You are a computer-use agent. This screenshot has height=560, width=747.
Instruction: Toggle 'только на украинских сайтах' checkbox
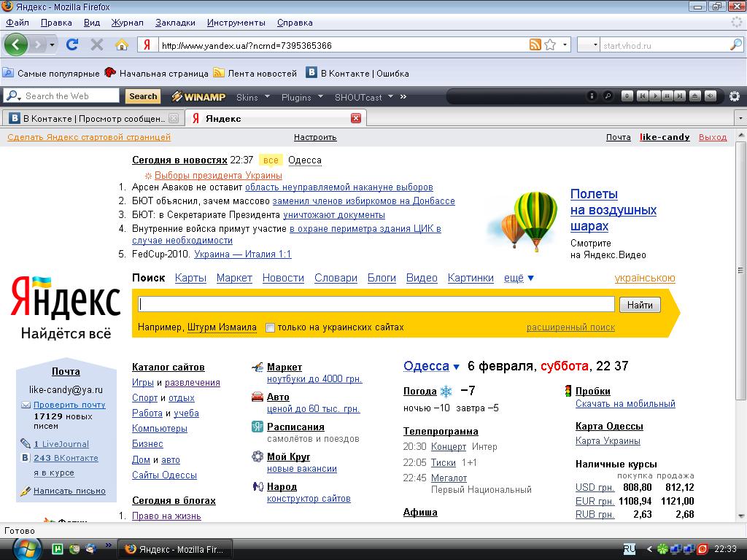[270, 327]
